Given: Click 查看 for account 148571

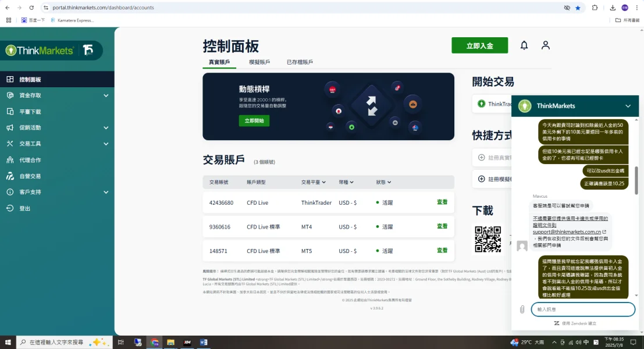Looking at the screenshot, I should coord(442,251).
